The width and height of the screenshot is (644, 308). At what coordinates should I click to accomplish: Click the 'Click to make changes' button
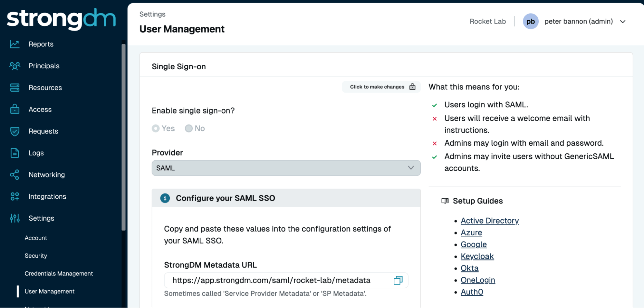coord(381,87)
